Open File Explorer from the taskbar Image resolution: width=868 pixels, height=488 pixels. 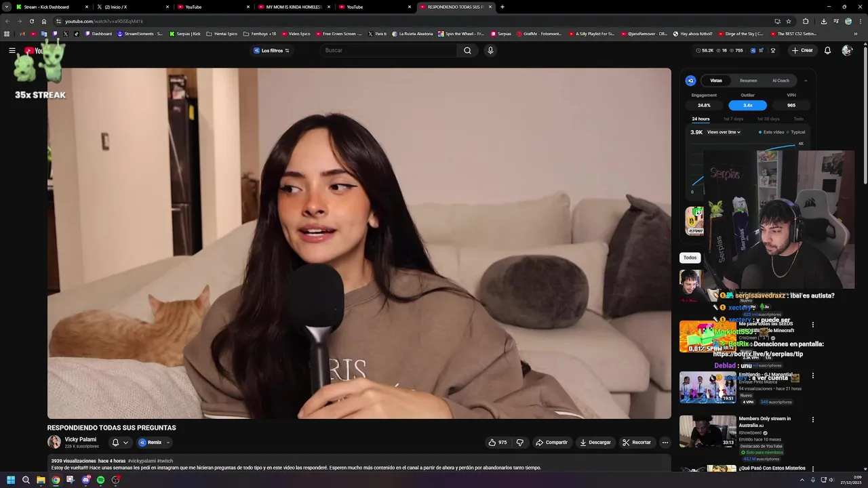pyautogui.click(x=41, y=480)
